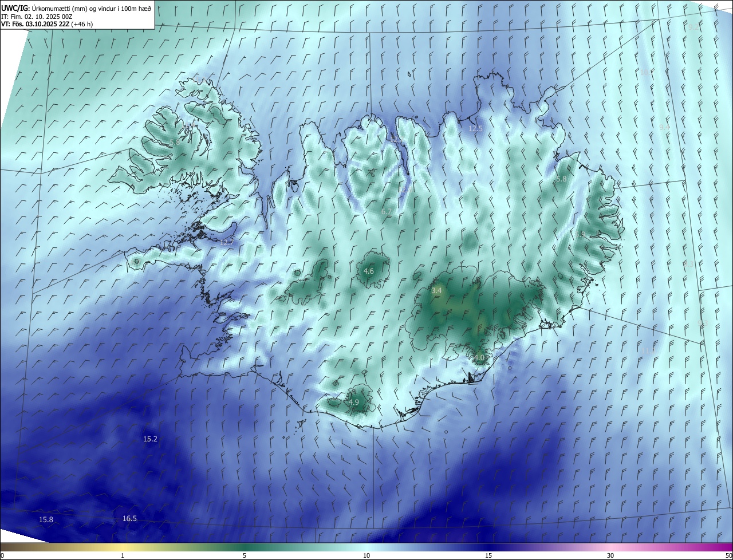Click the 6.7 value label
Screen dimensions: 733x560
click(387, 211)
